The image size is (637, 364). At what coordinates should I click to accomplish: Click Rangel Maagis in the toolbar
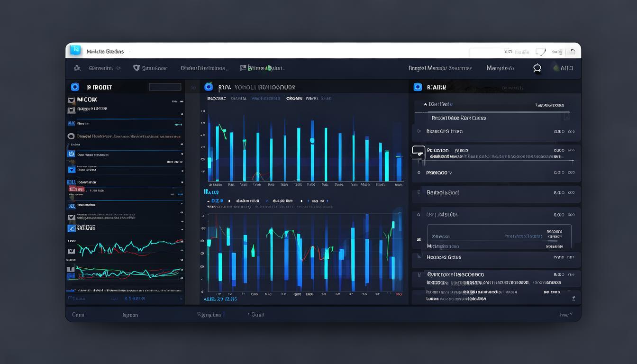click(x=439, y=68)
